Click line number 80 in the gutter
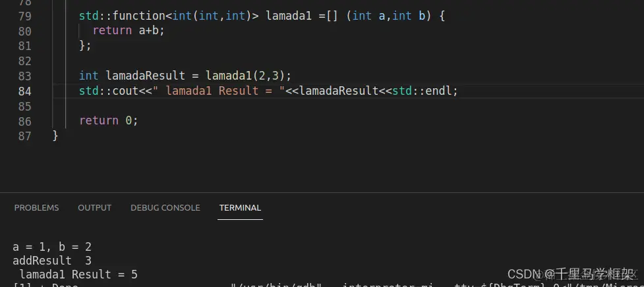Screen dimensions: 644x287 [x=24, y=32]
